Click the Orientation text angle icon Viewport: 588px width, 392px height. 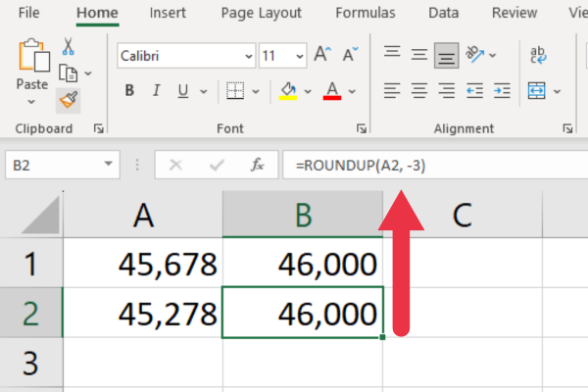[x=474, y=55]
